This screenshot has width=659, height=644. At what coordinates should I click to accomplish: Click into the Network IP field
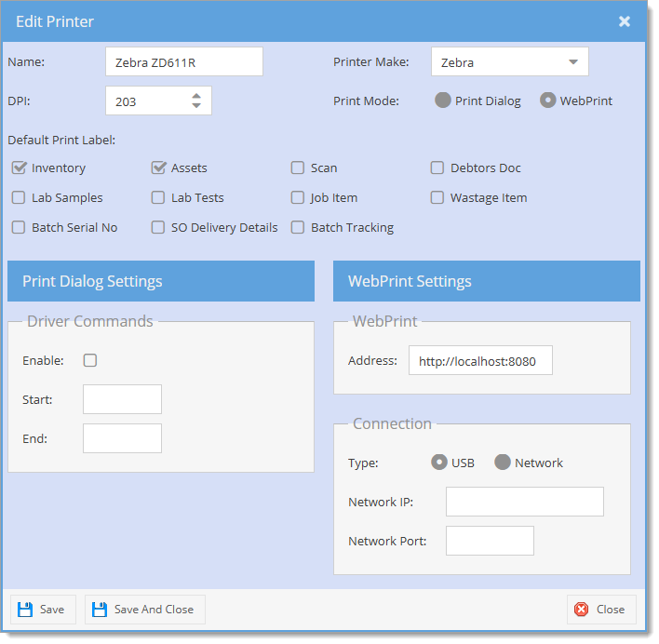[525, 502]
